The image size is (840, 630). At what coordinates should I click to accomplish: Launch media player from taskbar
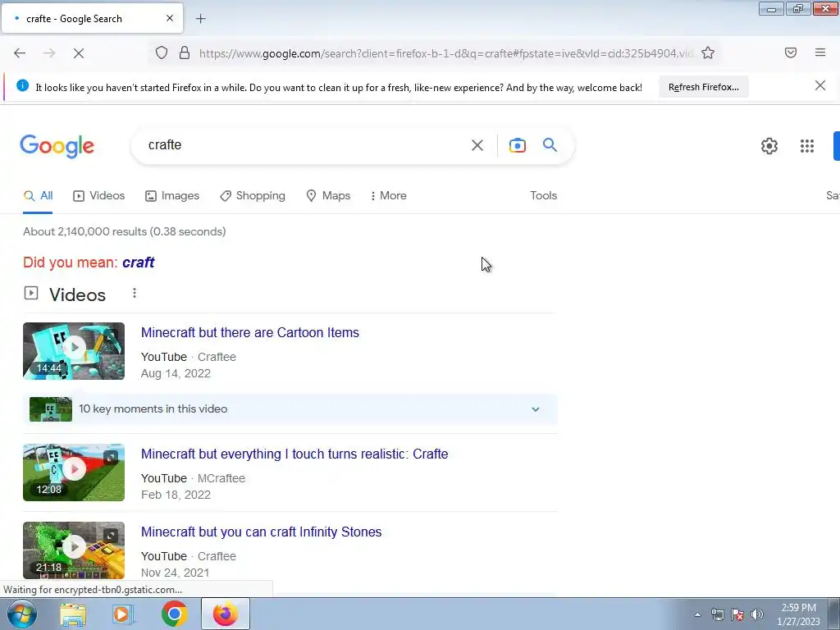point(123,614)
